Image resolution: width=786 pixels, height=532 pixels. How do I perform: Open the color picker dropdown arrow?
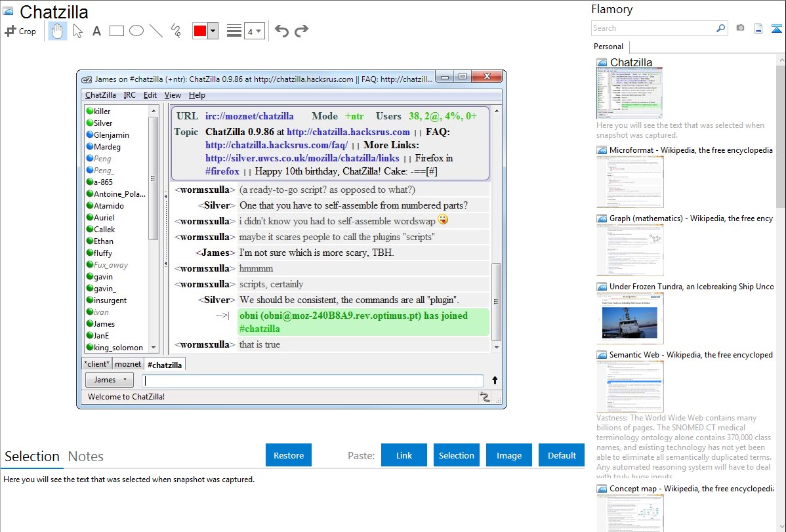pyautogui.click(x=213, y=31)
